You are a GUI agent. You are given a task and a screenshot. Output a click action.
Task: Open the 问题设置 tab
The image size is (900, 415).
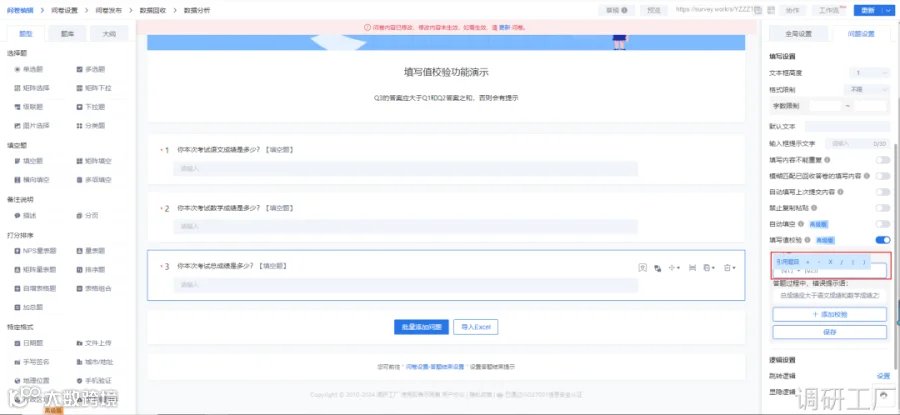(861, 34)
